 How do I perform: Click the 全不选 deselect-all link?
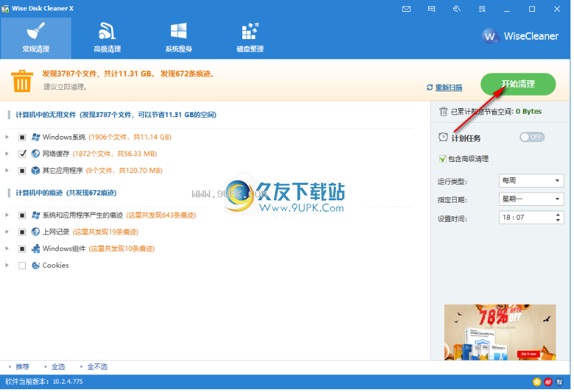click(97, 367)
